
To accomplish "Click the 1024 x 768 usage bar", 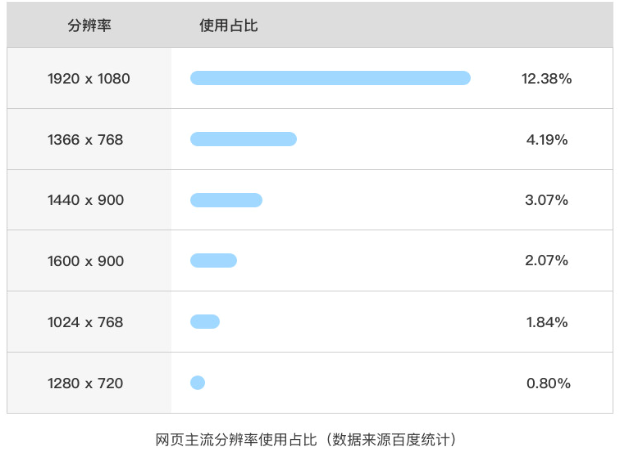I will pyautogui.click(x=204, y=322).
